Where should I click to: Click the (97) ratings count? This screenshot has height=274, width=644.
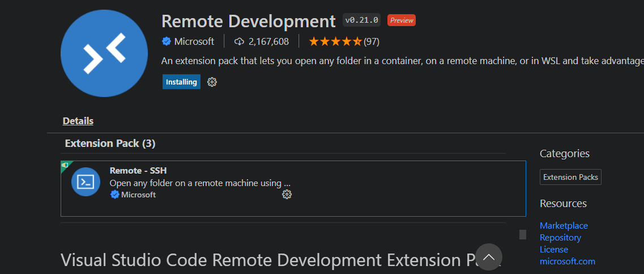[372, 41]
